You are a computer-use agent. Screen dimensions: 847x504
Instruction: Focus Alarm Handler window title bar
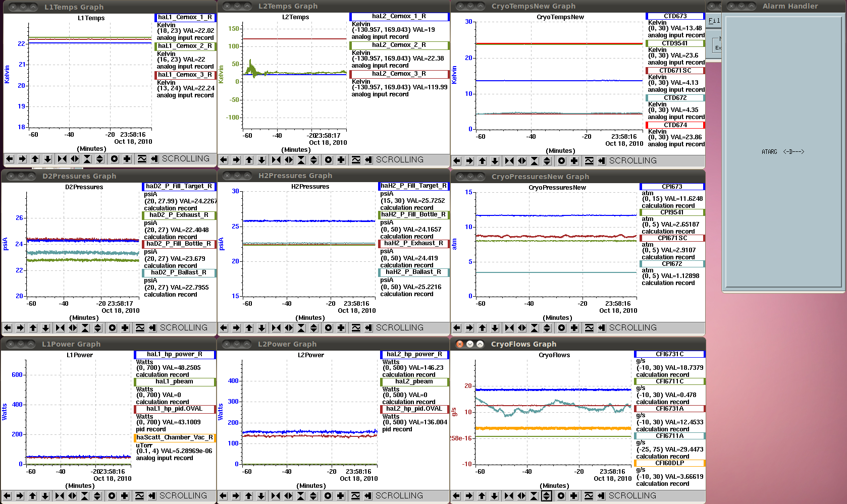[784, 6]
